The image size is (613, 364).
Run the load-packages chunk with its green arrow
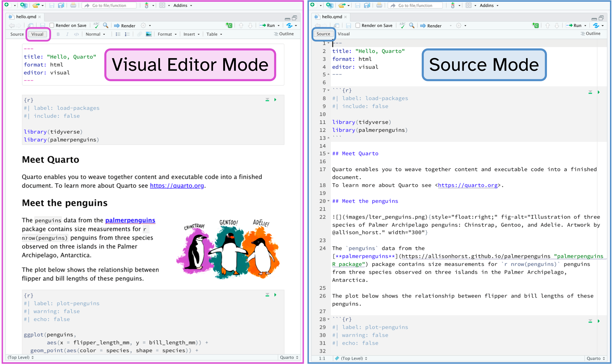(x=275, y=100)
